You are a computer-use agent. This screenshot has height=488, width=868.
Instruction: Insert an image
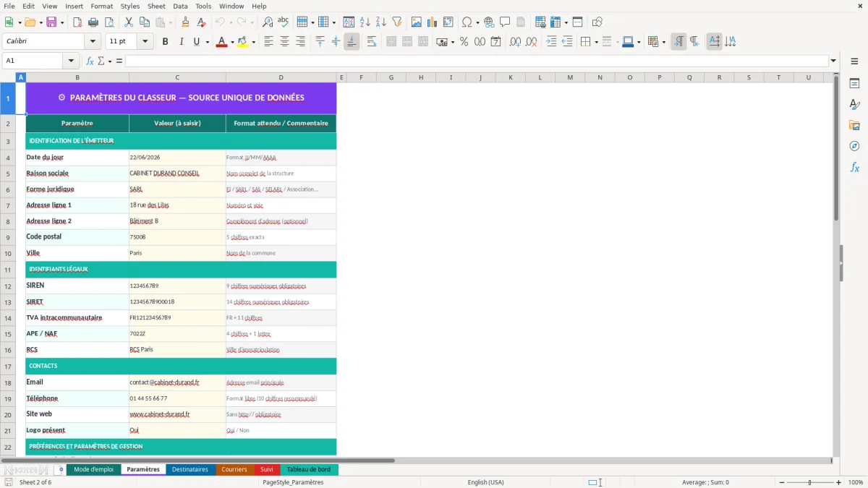click(x=417, y=22)
